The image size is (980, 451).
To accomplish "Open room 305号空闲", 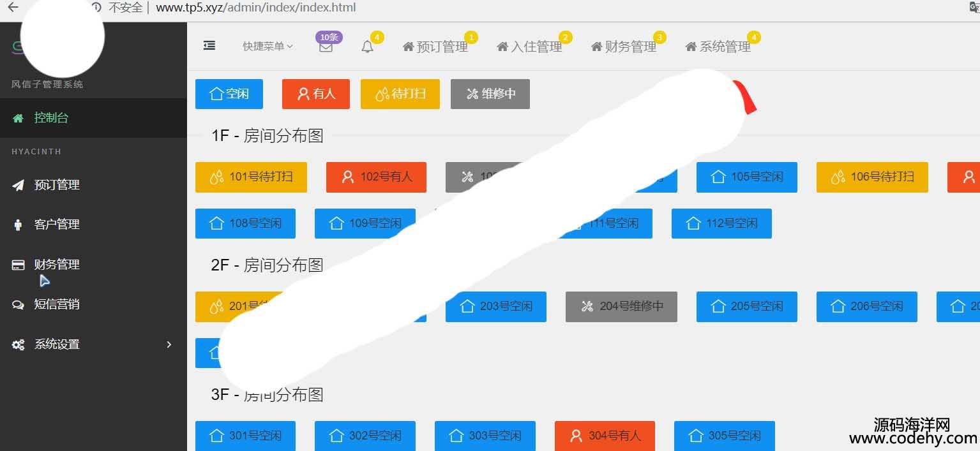I will pyautogui.click(x=725, y=436).
